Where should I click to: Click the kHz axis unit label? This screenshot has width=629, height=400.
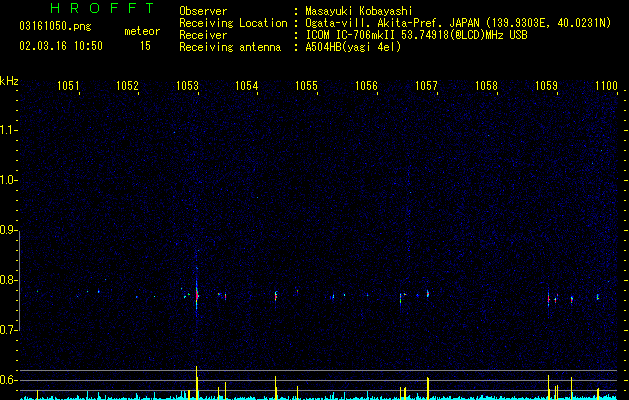point(9,81)
